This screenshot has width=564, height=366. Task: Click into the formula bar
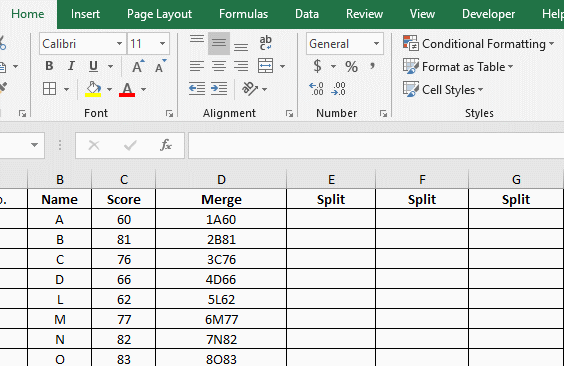[376, 145]
